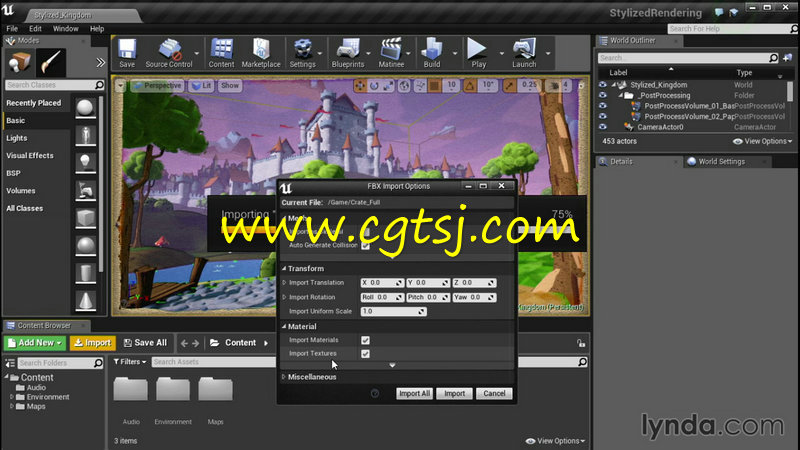Select the Paint mode brush icon
800x450 pixels.
point(51,62)
